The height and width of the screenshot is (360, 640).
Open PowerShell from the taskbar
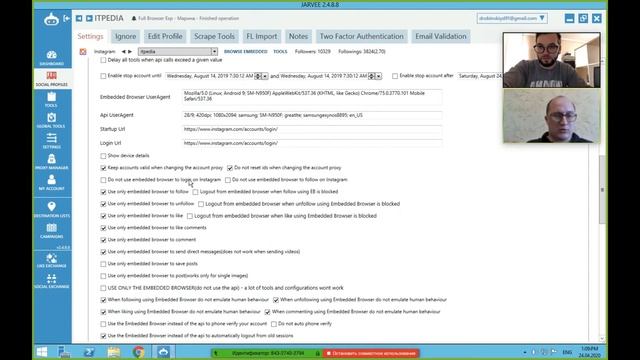pyautogui.click(x=89, y=352)
